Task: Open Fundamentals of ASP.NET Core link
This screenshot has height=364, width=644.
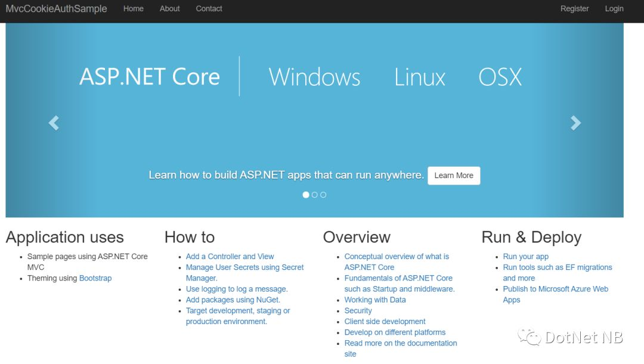Action: click(399, 283)
